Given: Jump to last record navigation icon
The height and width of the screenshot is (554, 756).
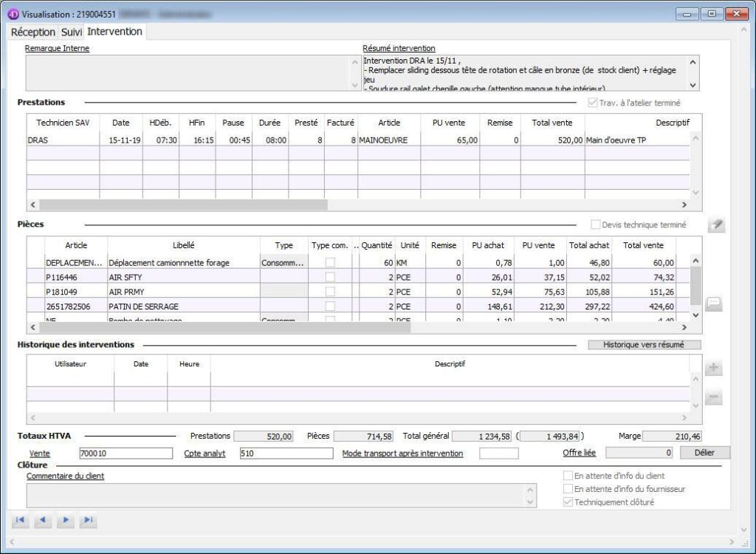Looking at the screenshot, I should pyautogui.click(x=89, y=520).
